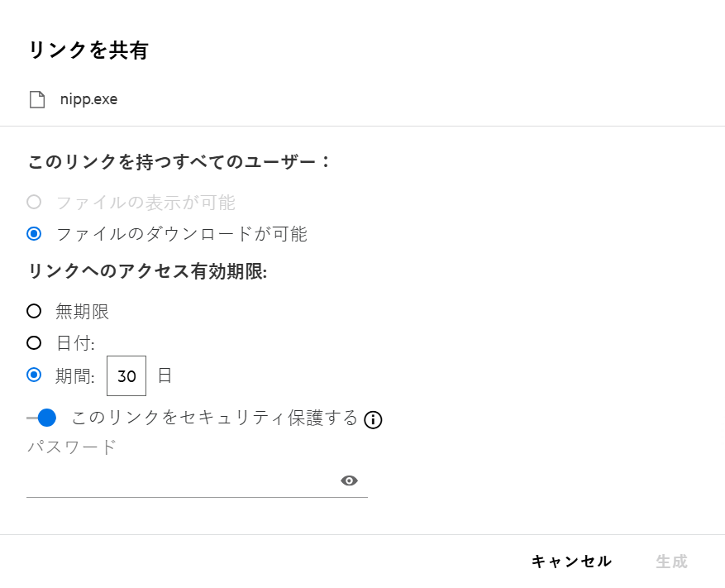Click the 日 unit label after 30

pos(165,375)
